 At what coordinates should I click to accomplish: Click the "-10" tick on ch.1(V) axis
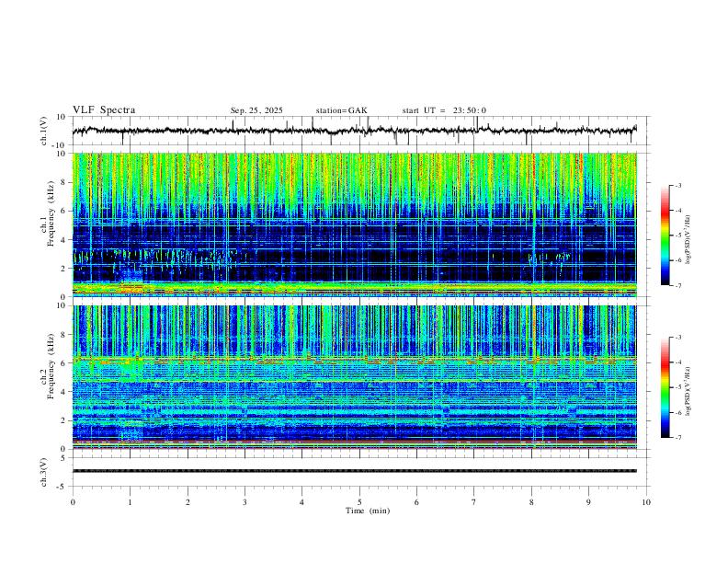61,145
